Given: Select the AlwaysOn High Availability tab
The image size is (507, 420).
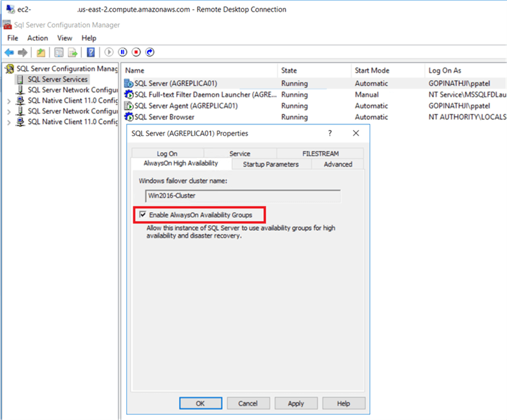Looking at the screenshot, I should coord(181,163).
